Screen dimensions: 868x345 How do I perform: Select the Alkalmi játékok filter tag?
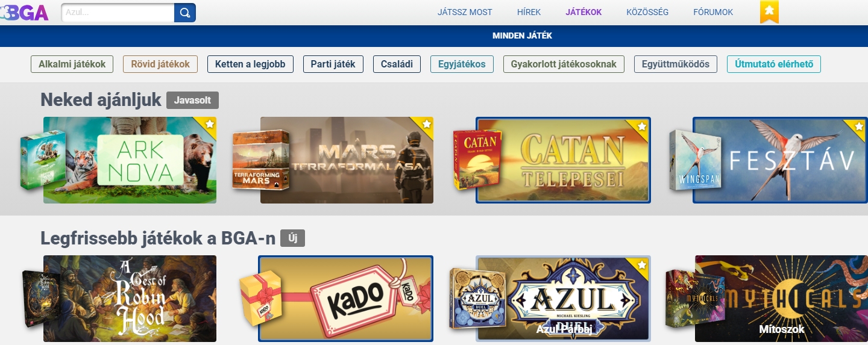tap(72, 64)
